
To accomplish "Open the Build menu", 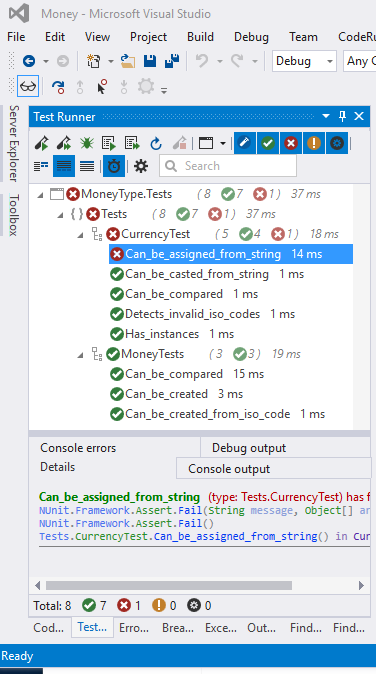I will click(200, 37).
